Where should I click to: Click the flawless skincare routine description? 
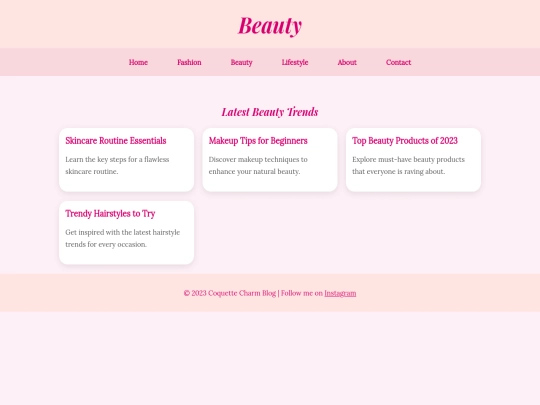pos(117,165)
